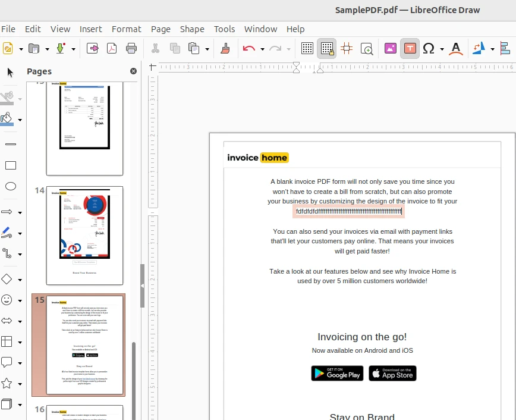This screenshot has width=516, height=420.
Task: Select the Ellipse tool
Action: point(11,186)
